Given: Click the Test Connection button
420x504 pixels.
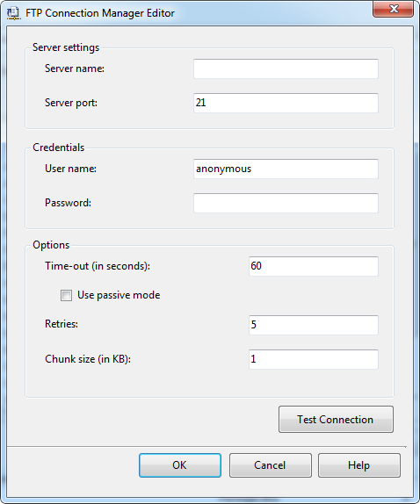Looking at the screenshot, I should tap(336, 420).
